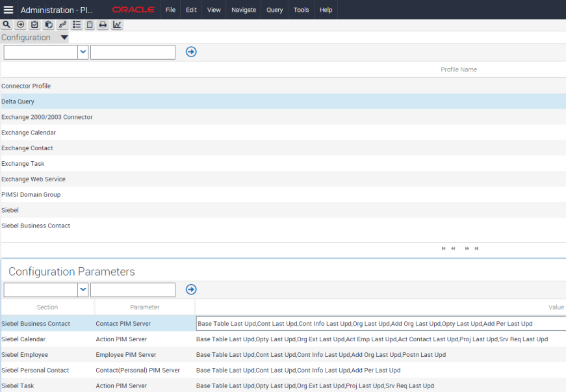Click the plain clipboard toolbar icon
The height and width of the screenshot is (392, 566).
pyautogui.click(x=90, y=25)
